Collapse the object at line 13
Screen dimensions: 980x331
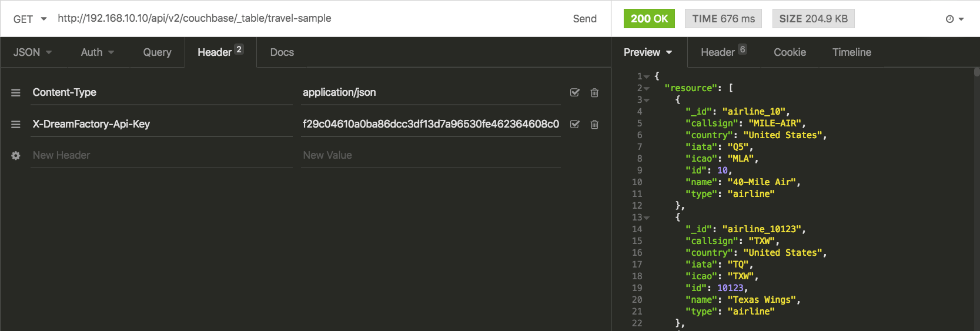click(647, 218)
